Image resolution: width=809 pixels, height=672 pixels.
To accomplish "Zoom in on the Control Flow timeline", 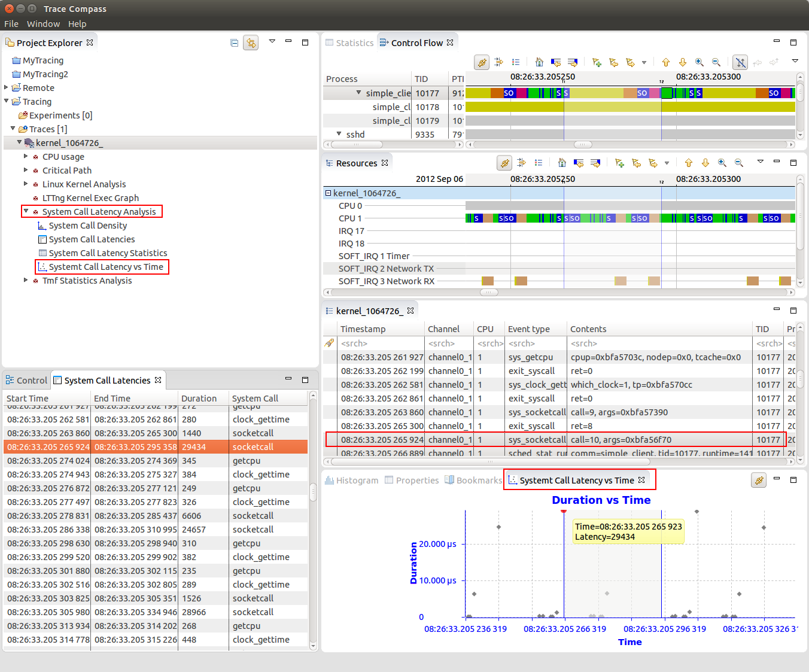I will click(699, 62).
